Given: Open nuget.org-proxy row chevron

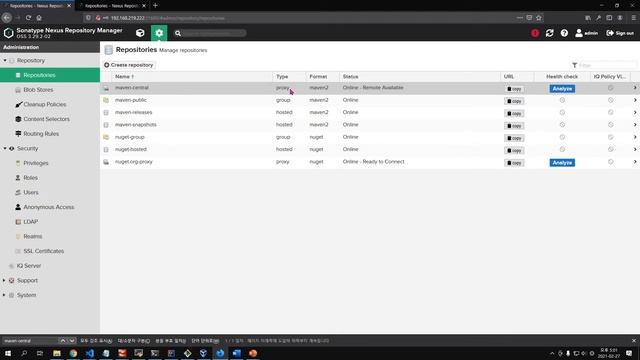Looking at the screenshot, I should pyautogui.click(x=635, y=162).
